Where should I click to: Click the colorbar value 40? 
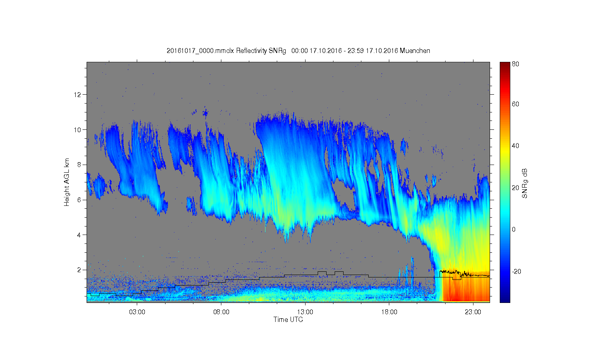[x=516, y=146]
